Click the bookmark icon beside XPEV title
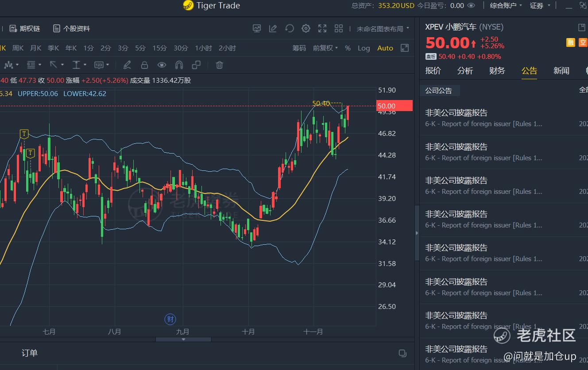This screenshot has width=588, height=370. [582, 27]
